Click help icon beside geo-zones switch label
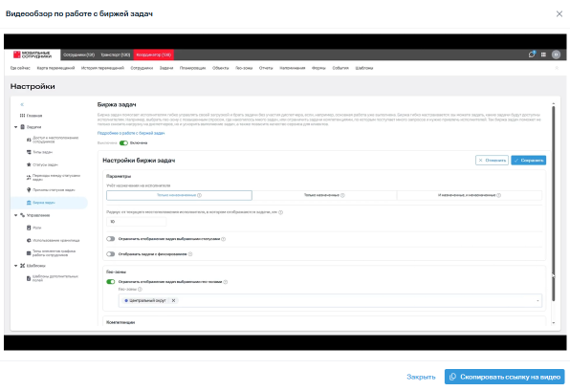Viewport: 570px width, 391px height. 225,282
